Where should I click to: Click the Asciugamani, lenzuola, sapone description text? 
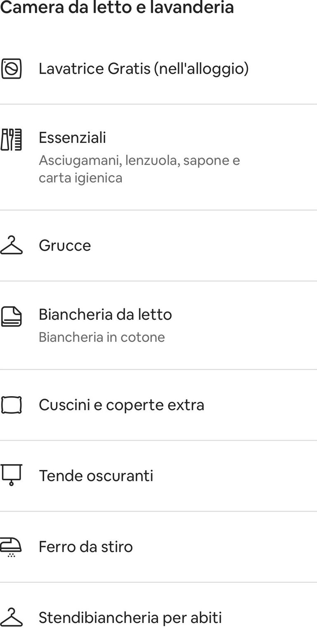pyautogui.click(x=139, y=160)
